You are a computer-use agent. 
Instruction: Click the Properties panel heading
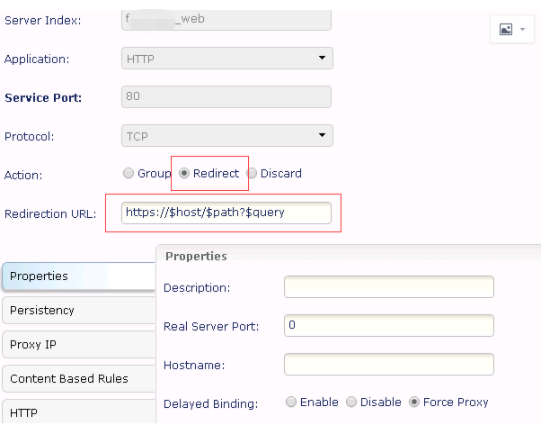click(196, 256)
